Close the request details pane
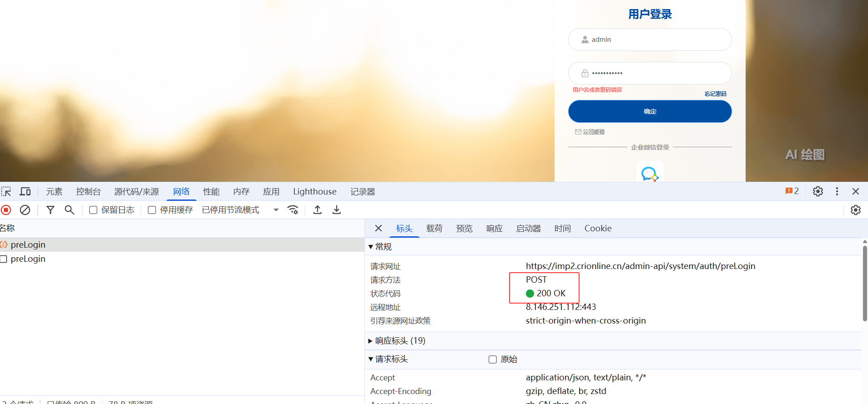Screen dimensions: 868x404 click(x=378, y=228)
